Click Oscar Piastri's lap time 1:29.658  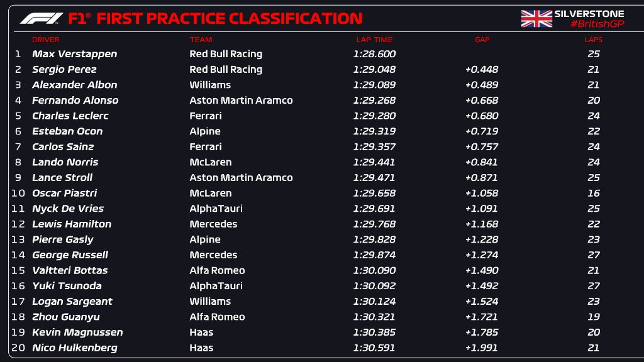tap(374, 193)
